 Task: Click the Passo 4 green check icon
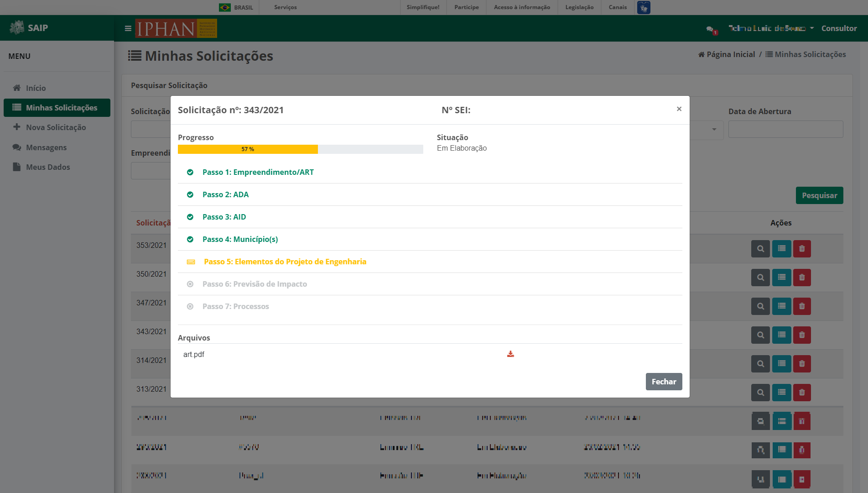(x=190, y=239)
